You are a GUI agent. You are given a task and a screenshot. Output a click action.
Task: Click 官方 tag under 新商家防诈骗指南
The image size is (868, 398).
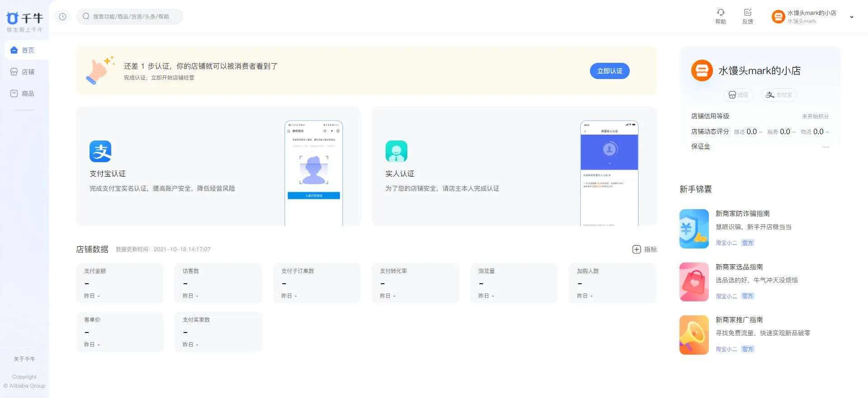(x=748, y=243)
